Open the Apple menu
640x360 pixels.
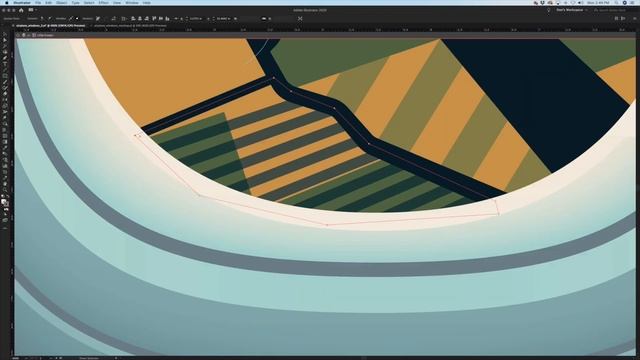(x=7, y=2)
